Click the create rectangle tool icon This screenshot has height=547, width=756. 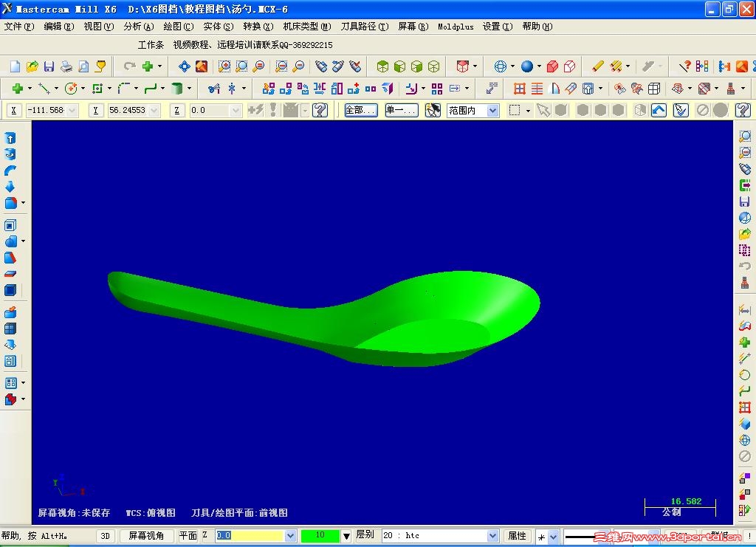(97, 88)
